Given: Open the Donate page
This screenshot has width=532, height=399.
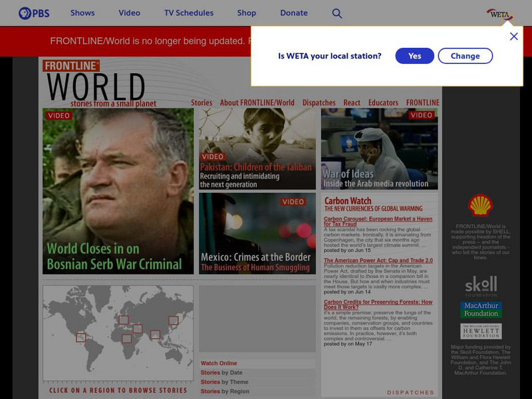Looking at the screenshot, I should point(293,12).
